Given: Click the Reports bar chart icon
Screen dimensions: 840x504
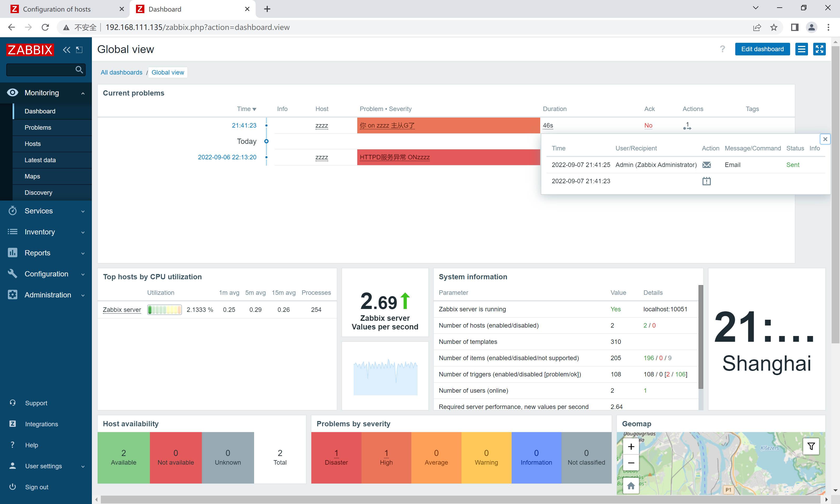Looking at the screenshot, I should click(x=13, y=253).
